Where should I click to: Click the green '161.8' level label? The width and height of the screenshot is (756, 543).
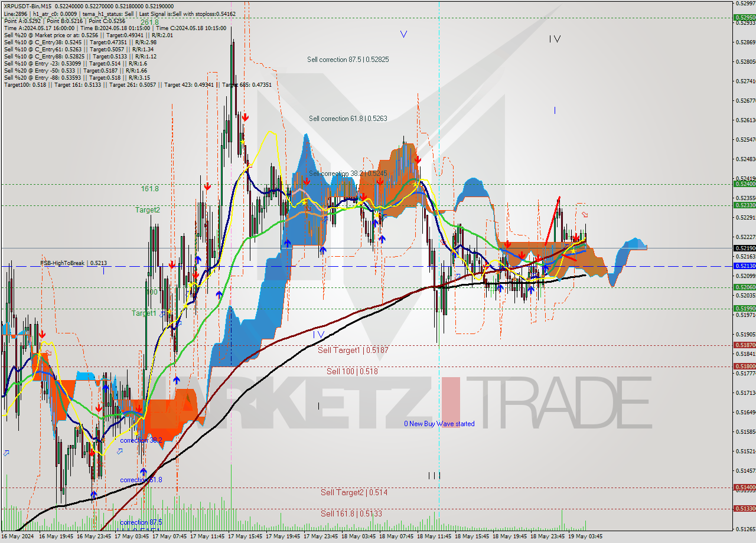(x=149, y=189)
